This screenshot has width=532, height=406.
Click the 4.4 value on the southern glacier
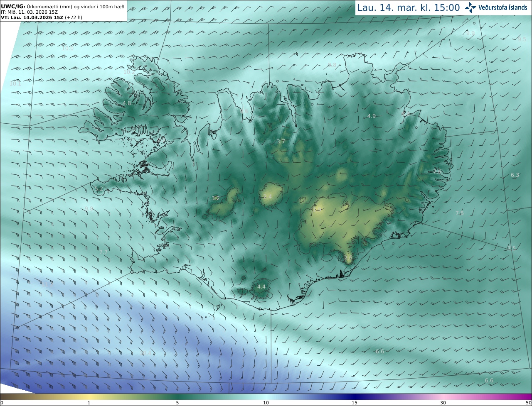tap(261, 286)
